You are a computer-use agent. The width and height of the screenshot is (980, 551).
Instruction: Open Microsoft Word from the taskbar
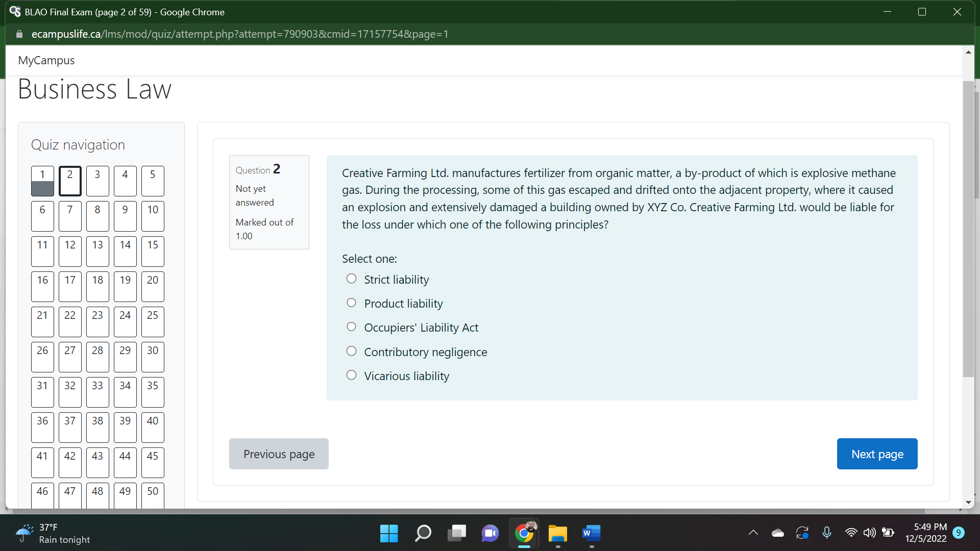[591, 533]
